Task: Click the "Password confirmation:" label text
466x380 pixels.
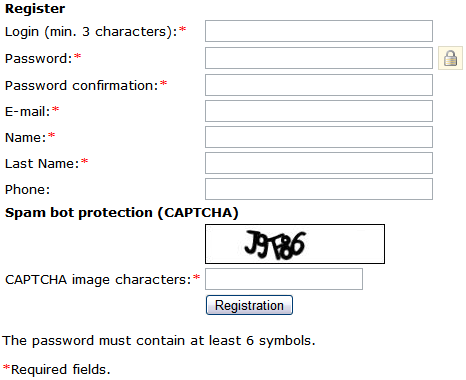Action: (x=82, y=86)
